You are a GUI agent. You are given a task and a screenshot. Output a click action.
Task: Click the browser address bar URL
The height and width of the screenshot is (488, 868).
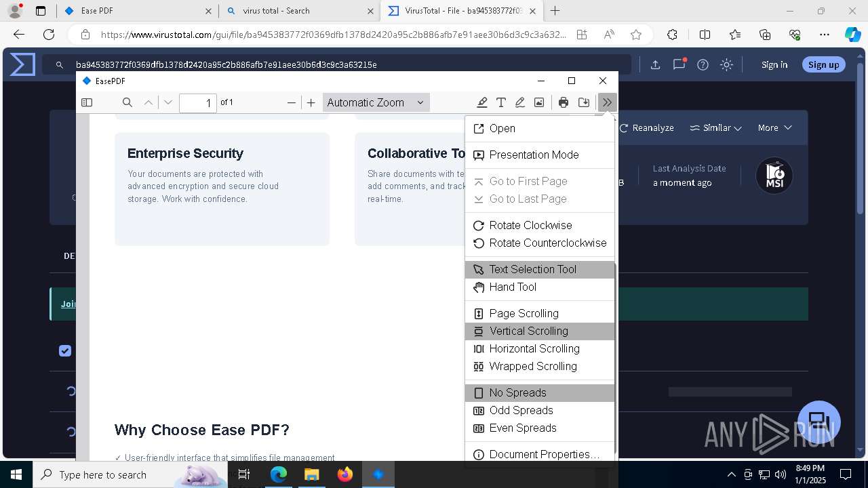pyautogui.click(x=332, y=35)
